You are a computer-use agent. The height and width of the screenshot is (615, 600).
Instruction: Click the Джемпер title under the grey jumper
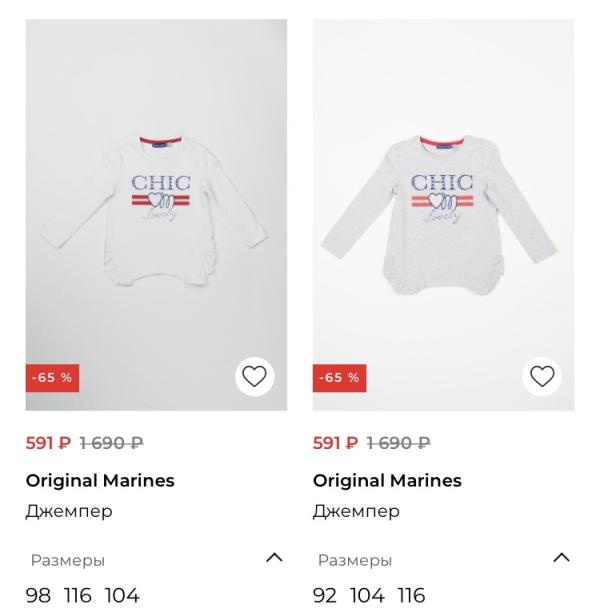tap(356, 511)
